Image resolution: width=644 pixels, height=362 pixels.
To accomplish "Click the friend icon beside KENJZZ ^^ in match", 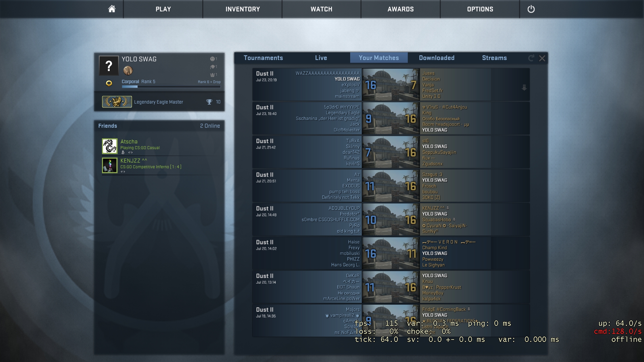I will click(447, 208).
